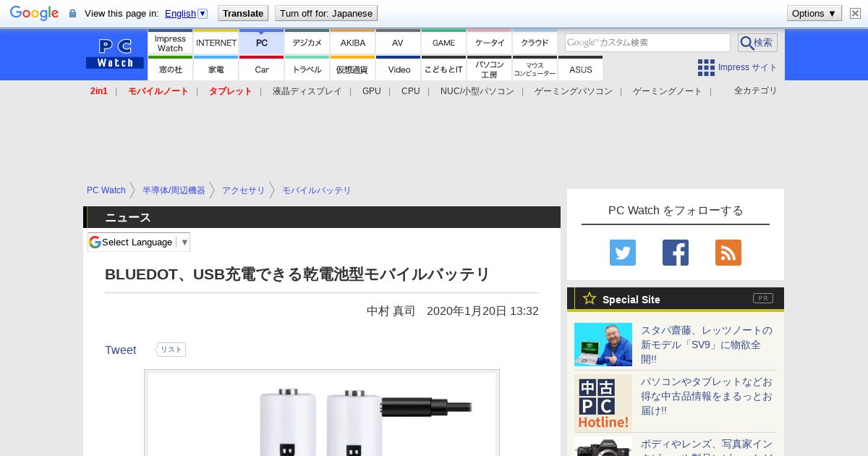868x456 pixels.
Task: Click the リスト button beside Tweet
Action: pyautogui.click(x=171, y=350)
